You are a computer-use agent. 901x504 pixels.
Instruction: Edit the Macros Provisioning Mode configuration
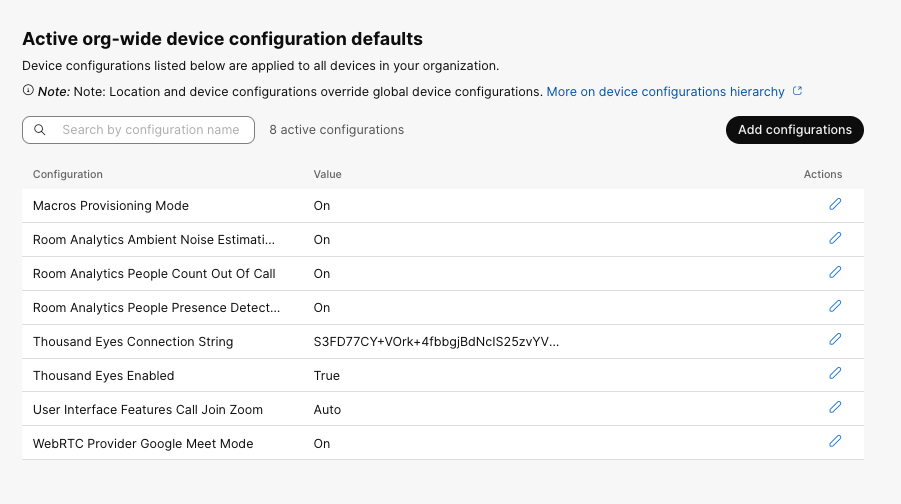[x=835, y=204]
